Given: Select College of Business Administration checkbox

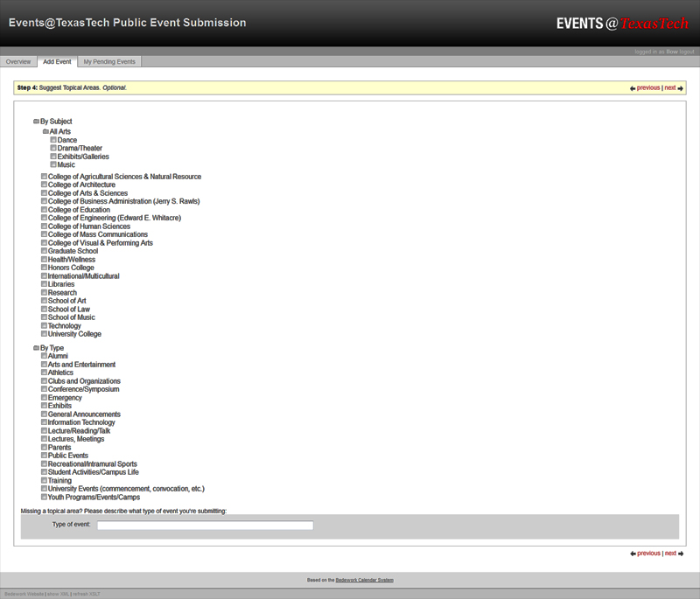Looking at the screenshot, I should (45, 201).
